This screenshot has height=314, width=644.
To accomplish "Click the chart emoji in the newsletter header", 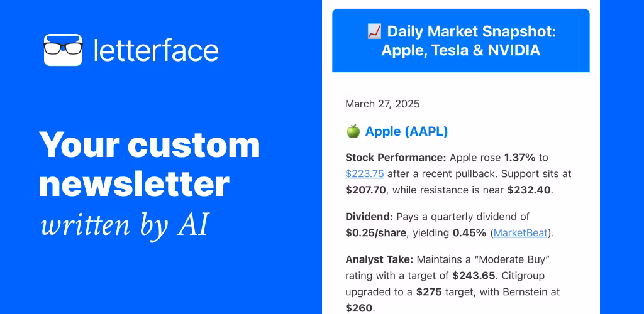I will (x=374, y=31).
